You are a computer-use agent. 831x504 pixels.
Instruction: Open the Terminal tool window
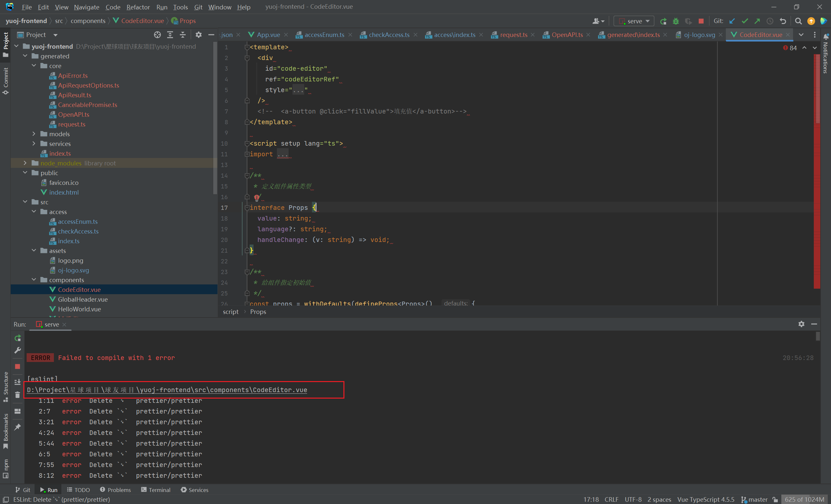[155, 490]
